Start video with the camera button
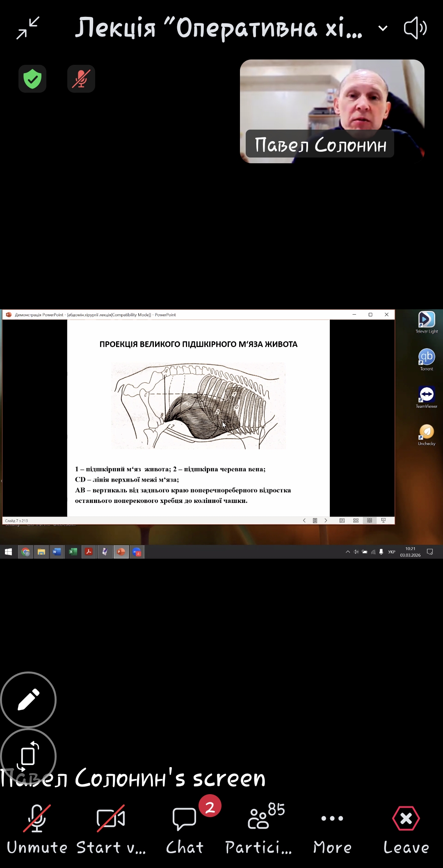The width and height of the screenshot is (443, 868). (x=111, y=828)
